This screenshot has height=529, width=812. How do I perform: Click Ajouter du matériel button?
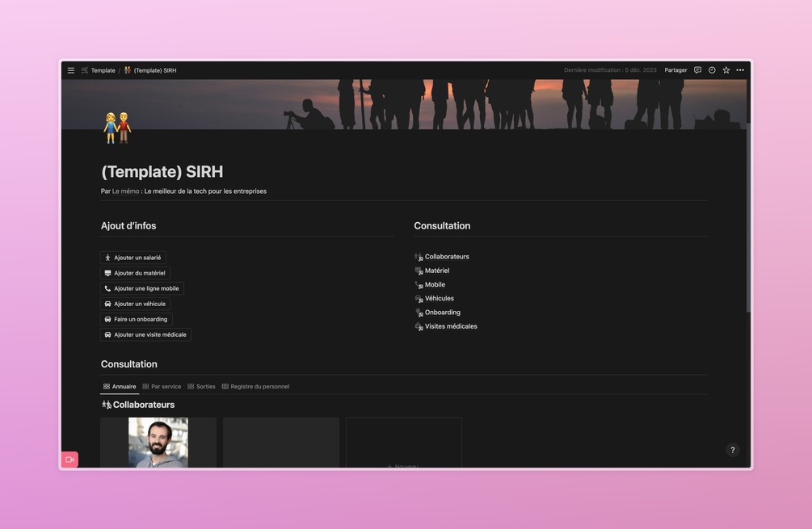135,273
